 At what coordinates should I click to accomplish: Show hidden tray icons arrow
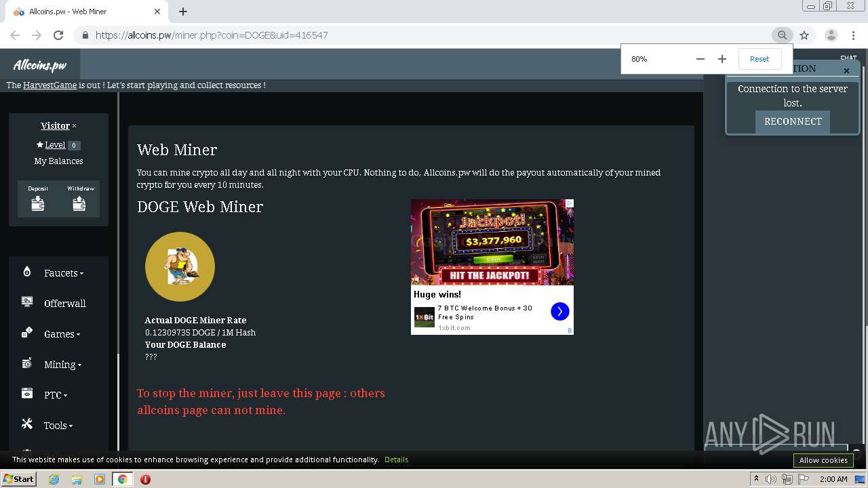pos(756,479)
